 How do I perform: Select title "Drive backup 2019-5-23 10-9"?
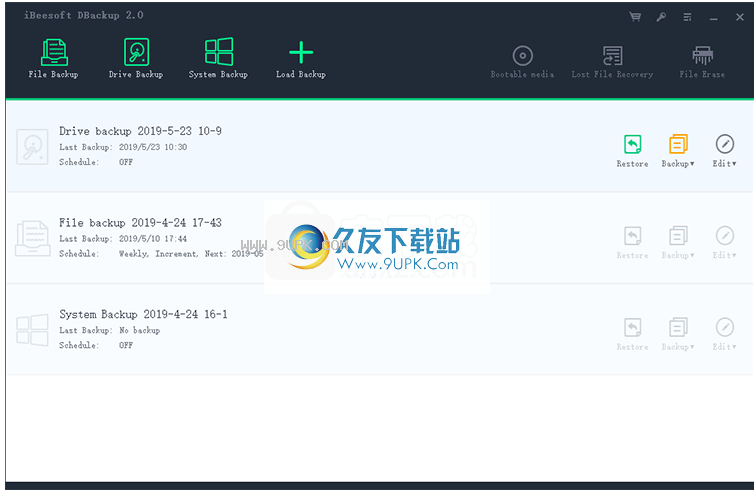point(140,131)
